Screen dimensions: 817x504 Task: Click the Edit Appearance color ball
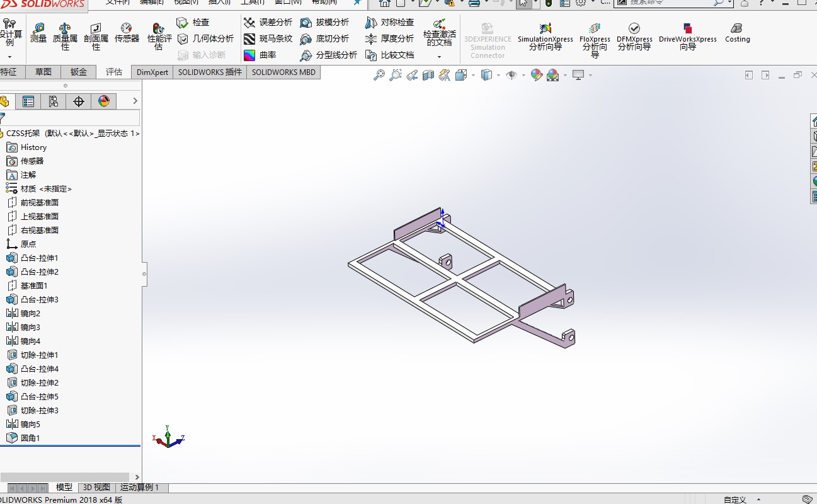click(537, 76)
